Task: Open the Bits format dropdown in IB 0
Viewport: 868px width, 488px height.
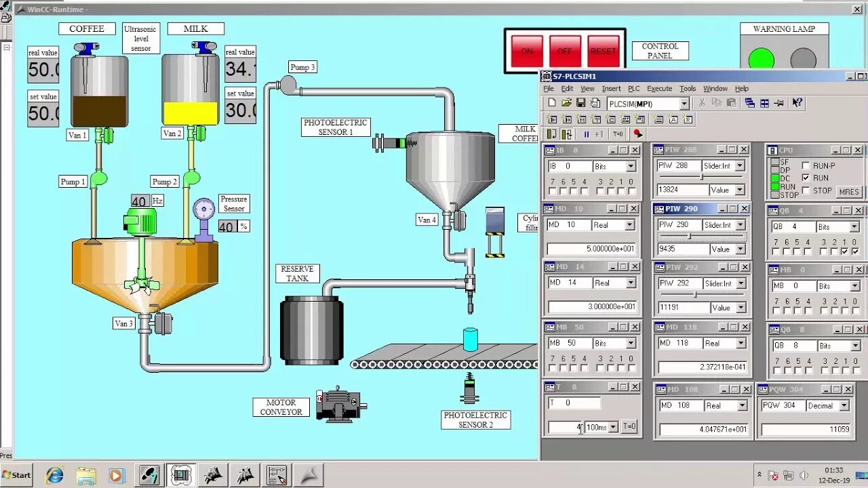Action: coord(631,166)
